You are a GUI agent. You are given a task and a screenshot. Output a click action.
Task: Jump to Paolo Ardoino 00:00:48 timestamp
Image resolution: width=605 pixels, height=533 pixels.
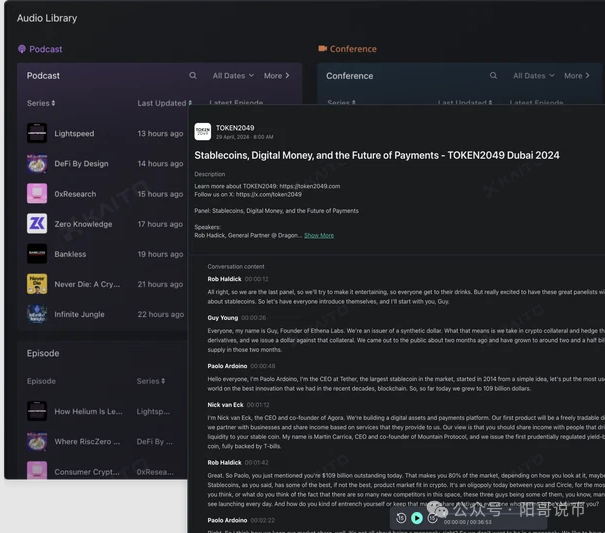[x=263, y=366]
